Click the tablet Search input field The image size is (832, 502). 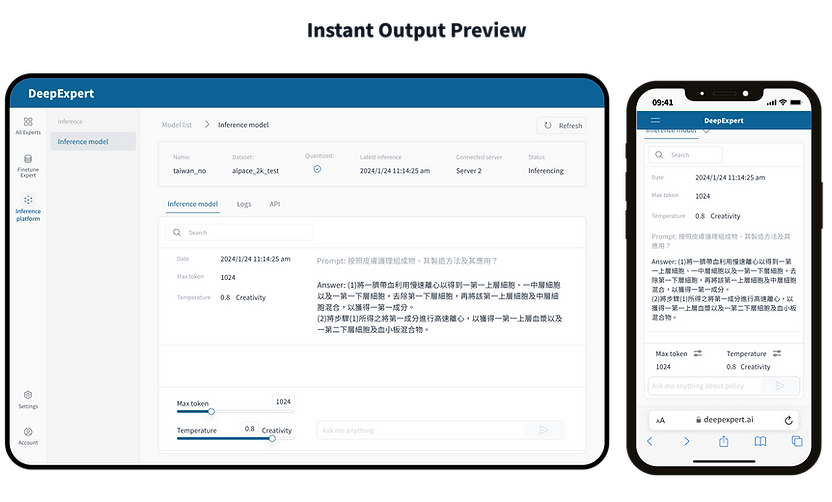click(x=239, y=232)
